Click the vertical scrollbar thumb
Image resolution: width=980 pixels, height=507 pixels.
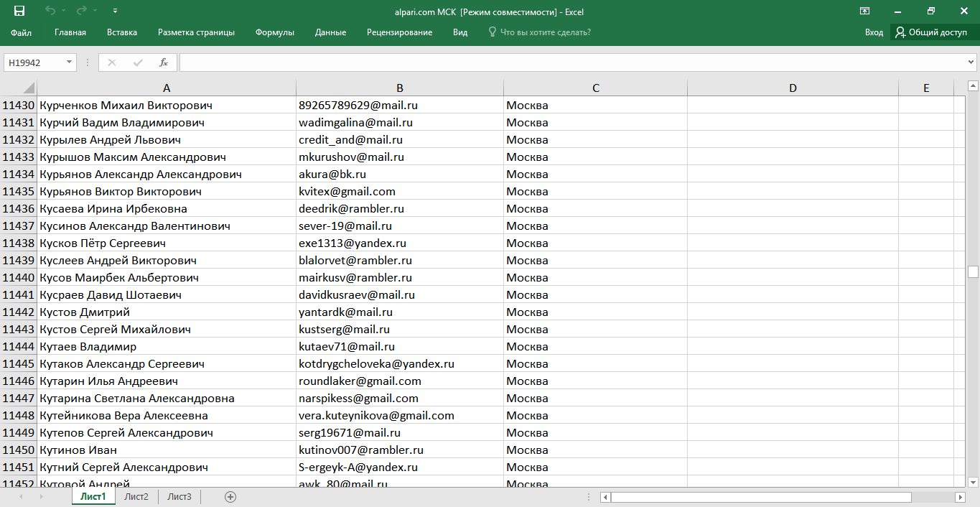click(x=973, y=271)
